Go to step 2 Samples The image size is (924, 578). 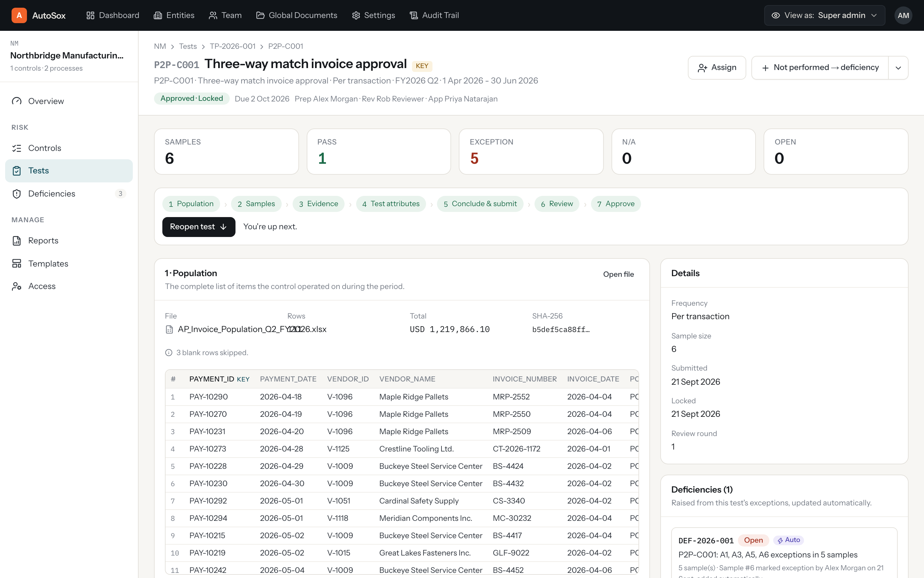(x=256, y=204)
